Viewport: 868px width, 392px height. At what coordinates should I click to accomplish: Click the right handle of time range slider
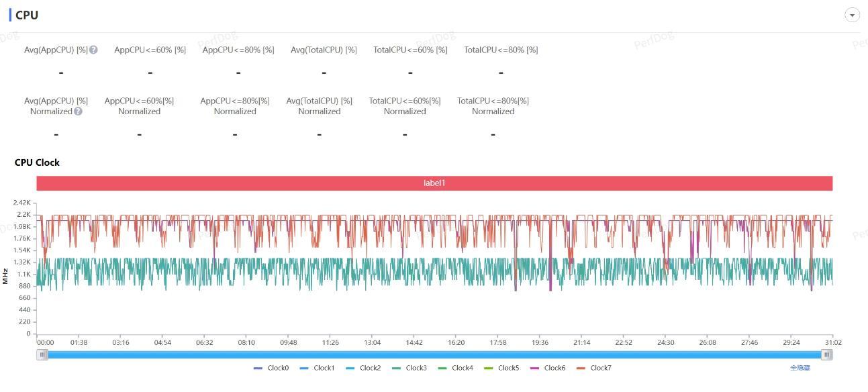click(827, 354)
